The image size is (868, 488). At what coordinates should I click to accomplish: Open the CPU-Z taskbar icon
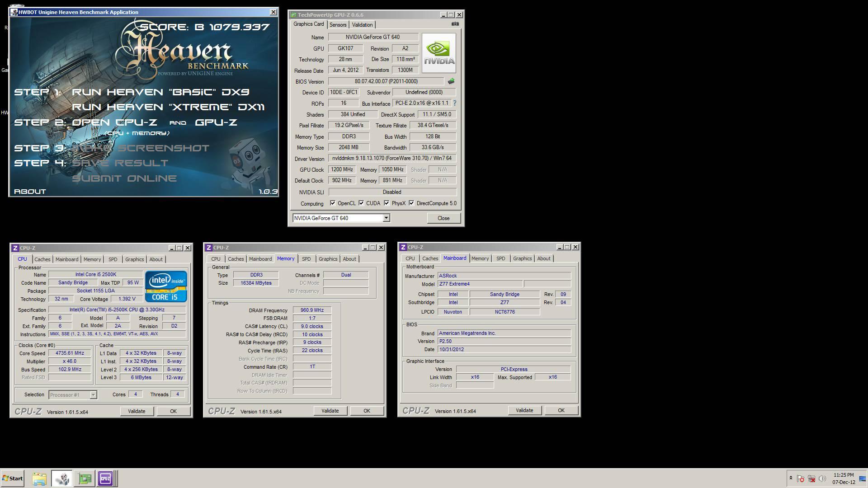click(105, 479)
